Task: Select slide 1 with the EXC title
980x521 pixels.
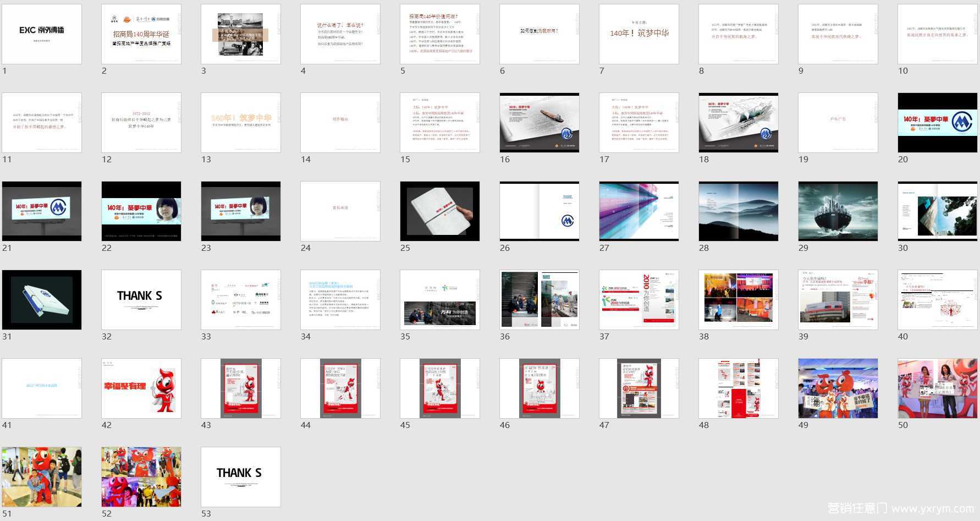Action: click(x=42, y=34)
